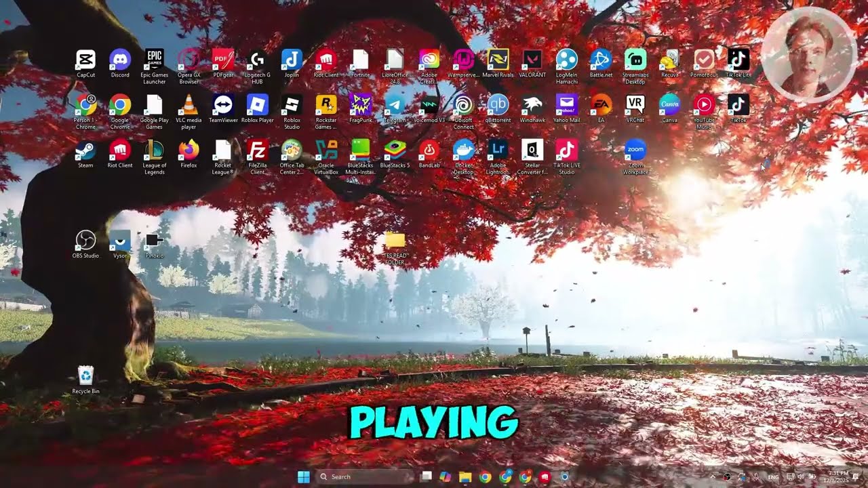The height and width of the screenshot is (488, 868).
Task: Open the Opera GX Browser shortcut
Action: [x=189, y=60]
